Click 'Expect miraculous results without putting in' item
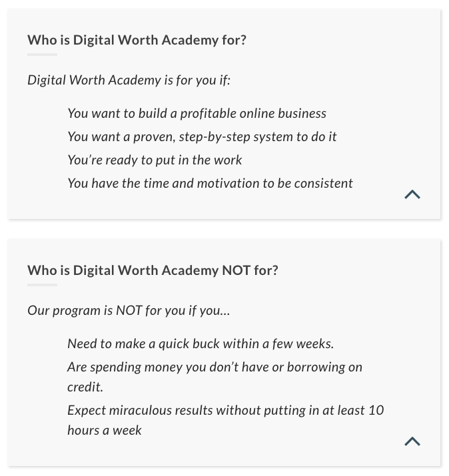 pyautogui.click(x=225, y=420)
